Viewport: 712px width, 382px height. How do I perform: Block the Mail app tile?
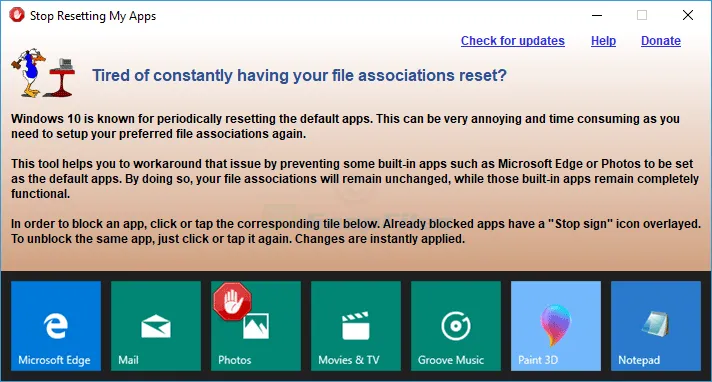156,326
